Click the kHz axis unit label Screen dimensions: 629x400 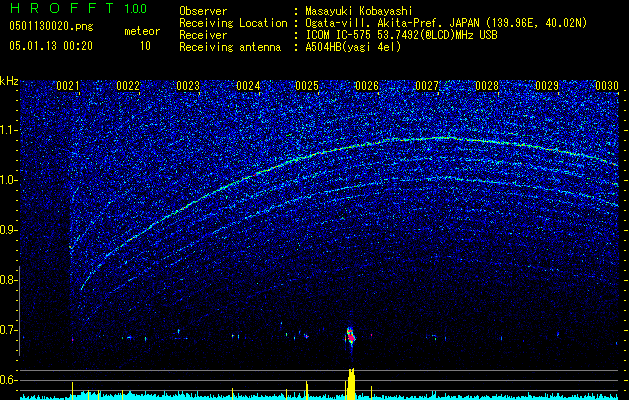(9, 81)
